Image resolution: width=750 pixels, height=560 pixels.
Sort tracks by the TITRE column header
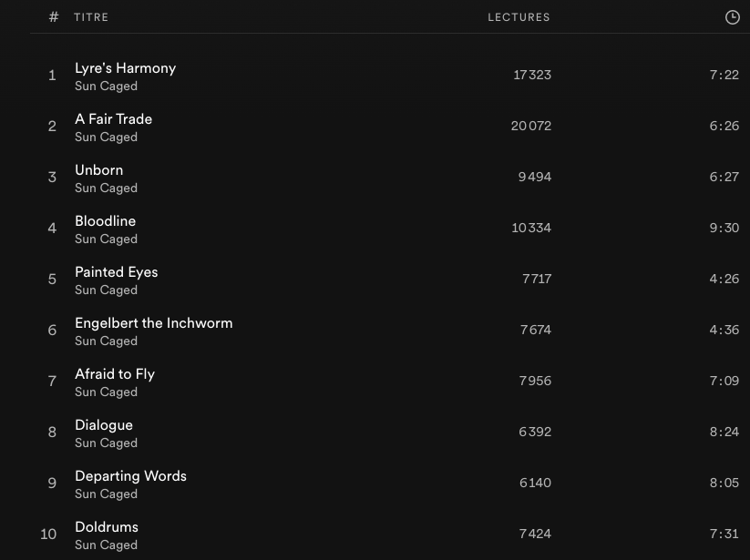(x=91, y=17)
